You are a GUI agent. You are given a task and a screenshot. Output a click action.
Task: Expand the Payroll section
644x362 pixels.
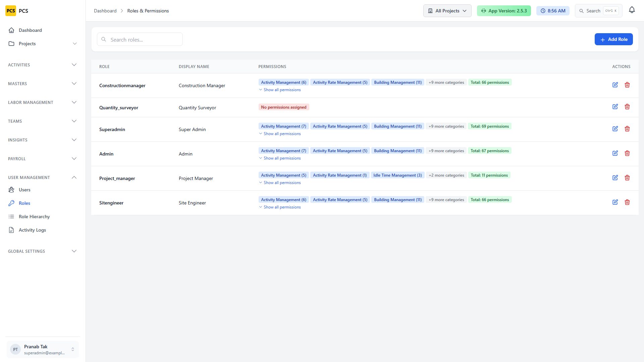click(x=43, y=159)
